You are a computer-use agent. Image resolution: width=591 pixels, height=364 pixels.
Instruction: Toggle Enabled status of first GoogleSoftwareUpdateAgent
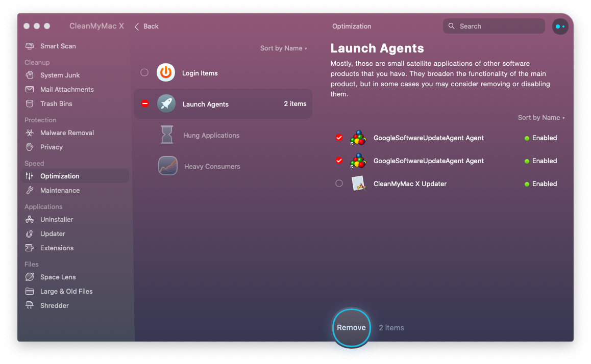pyautogui.click(x=540, y=138)
